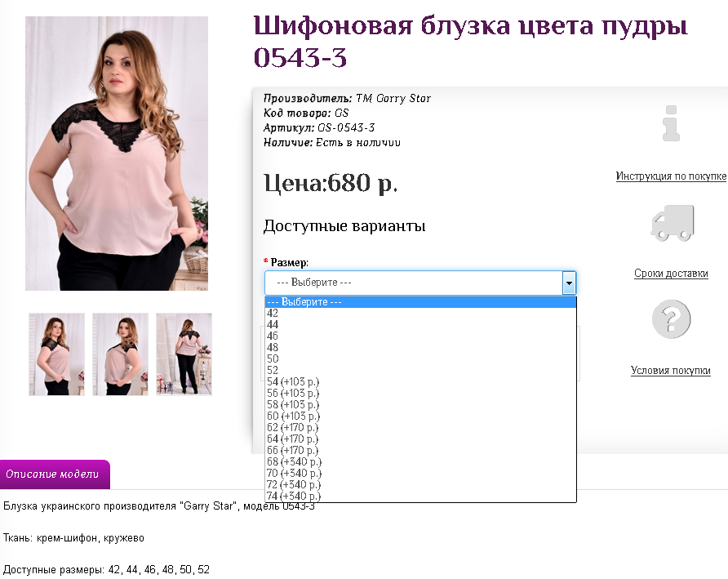Select the '--- Выберите ---' option in list
728x579 pixels.
[420, 302]
